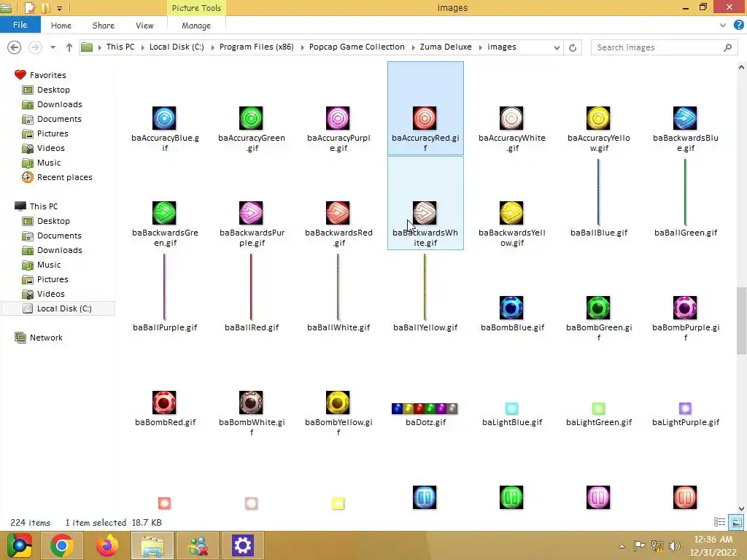Image resolution: width=747 pixels, height=560 pixels.
Task: Select the baBombGreen.gif file icon
Action: pyautogui.click(x=598, y=308)
